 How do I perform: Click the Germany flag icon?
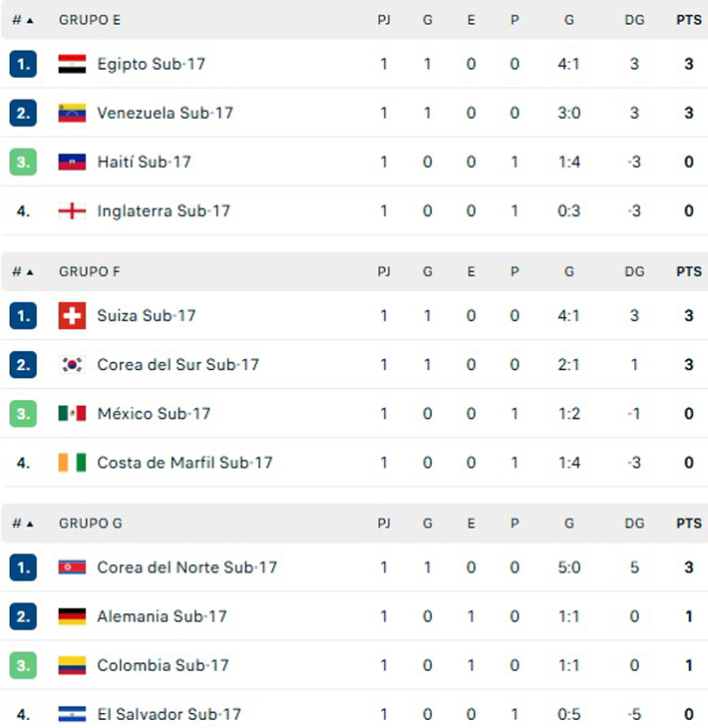(x=72, y=616)
